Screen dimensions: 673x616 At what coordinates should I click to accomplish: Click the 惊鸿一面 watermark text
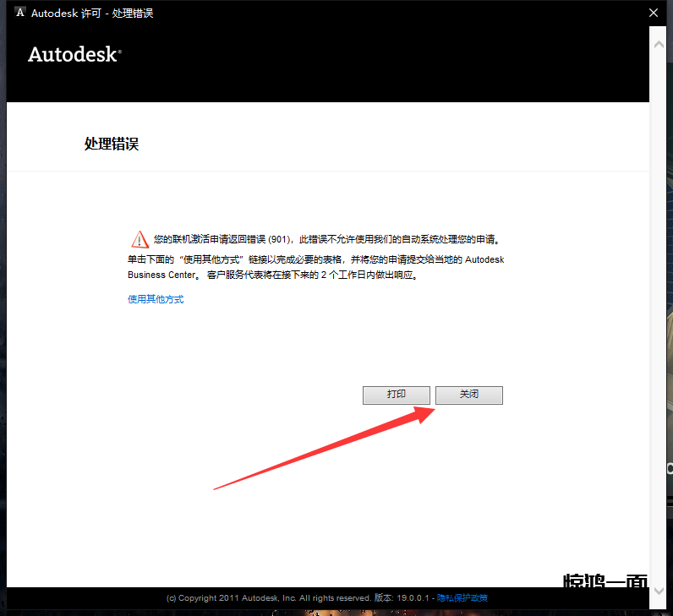pos(605,581)
